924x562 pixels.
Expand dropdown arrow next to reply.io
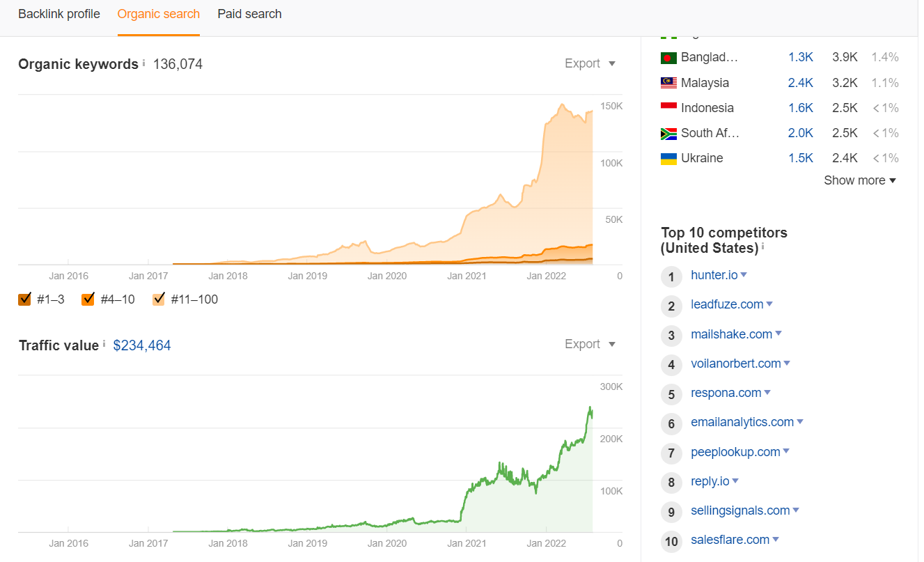click(x=735, y=481)
